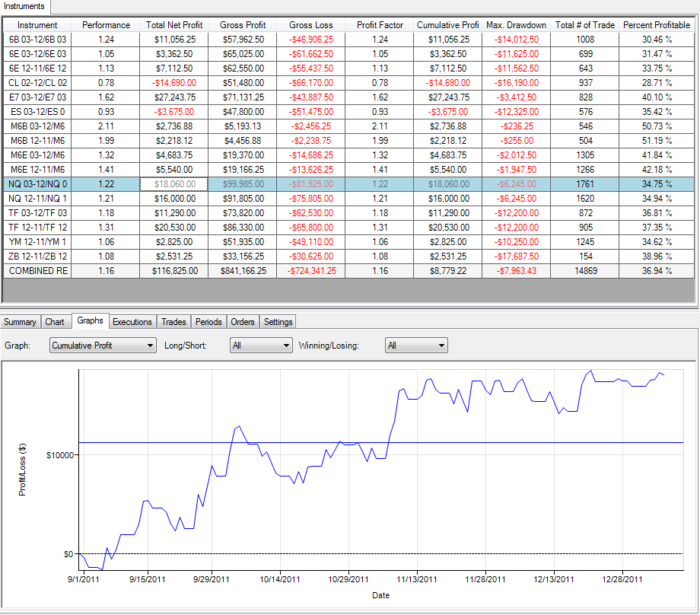This screenshot has height=615, width=700.
Task: Open the Chart tab
Action: (x=55, y=321)
